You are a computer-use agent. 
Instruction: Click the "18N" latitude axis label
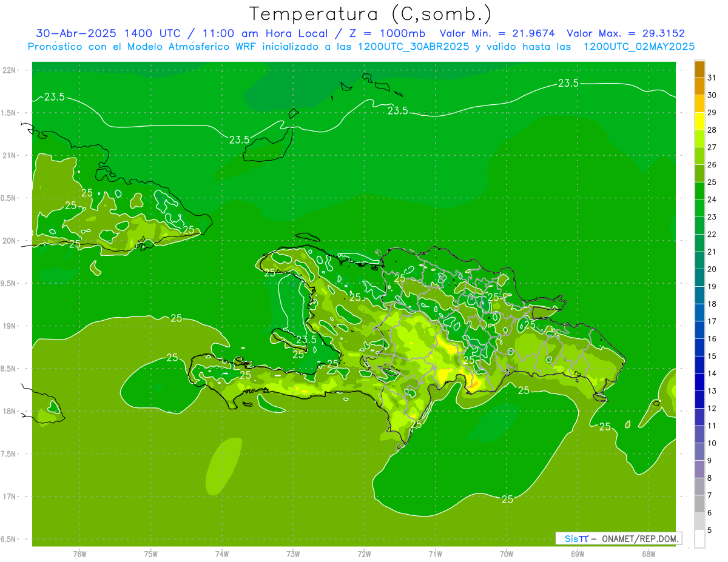pos(9,411)
